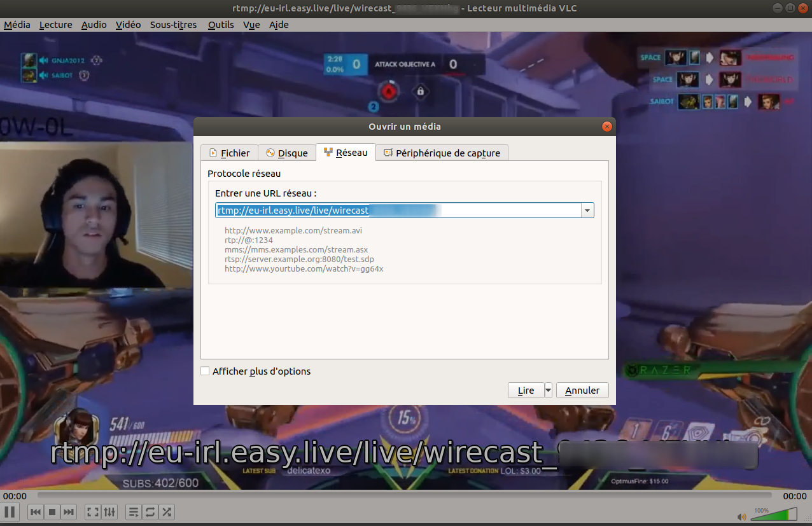This screenshot has height=526, width=812.
Task: Click the Lire button
Action: coord(526,390)
